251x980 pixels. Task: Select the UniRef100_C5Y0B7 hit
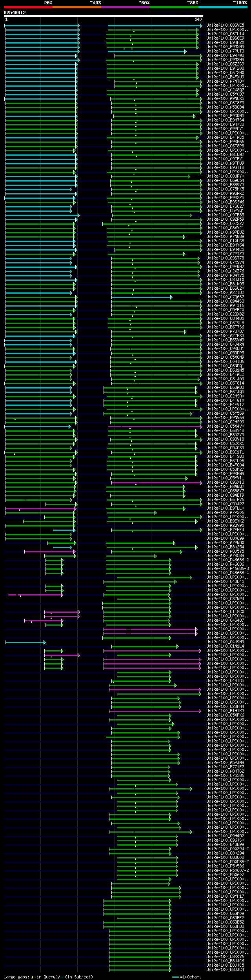click(x=225, y=94)
